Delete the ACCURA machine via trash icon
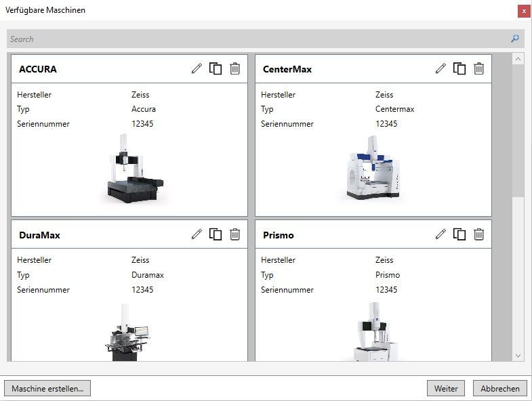532x401 pixels. tap(234, 68)
